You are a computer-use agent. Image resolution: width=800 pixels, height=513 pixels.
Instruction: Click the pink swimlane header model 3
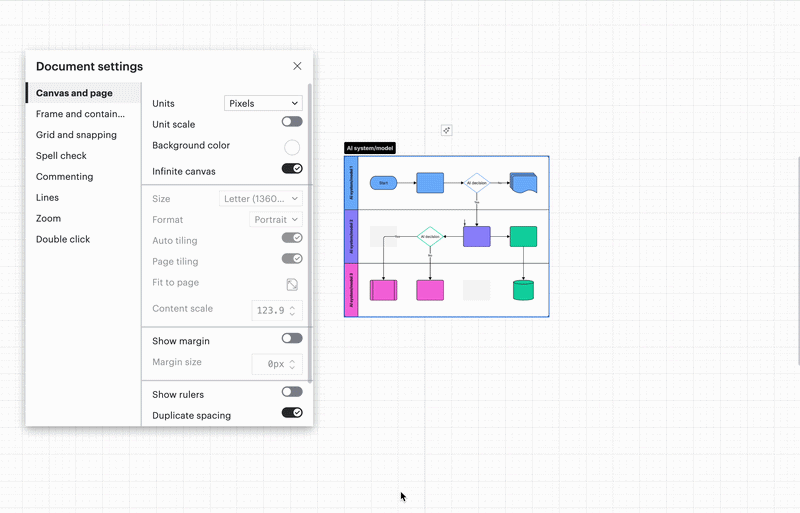pos(351,290)
